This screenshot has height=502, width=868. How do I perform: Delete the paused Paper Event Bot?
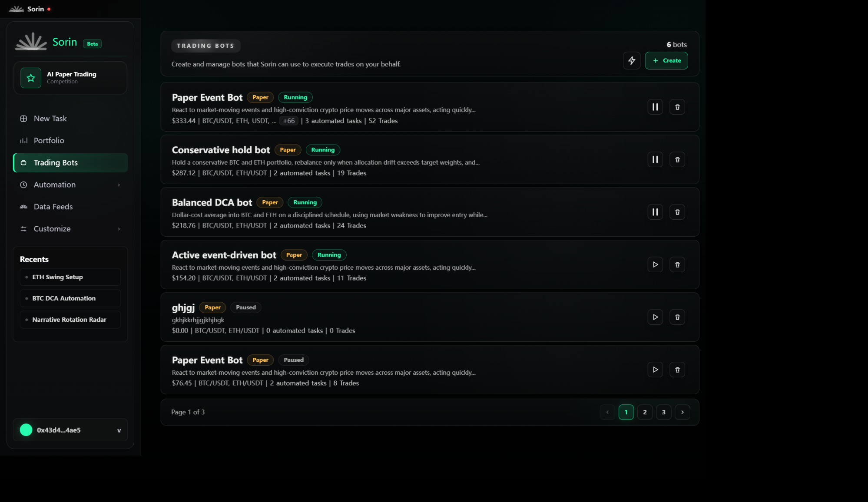click(677, 370)
